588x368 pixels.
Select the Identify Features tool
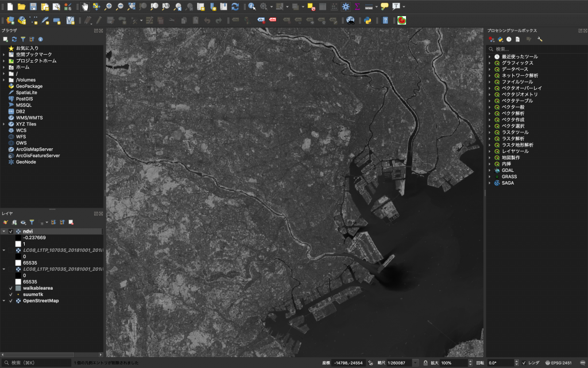click(252, 6)
